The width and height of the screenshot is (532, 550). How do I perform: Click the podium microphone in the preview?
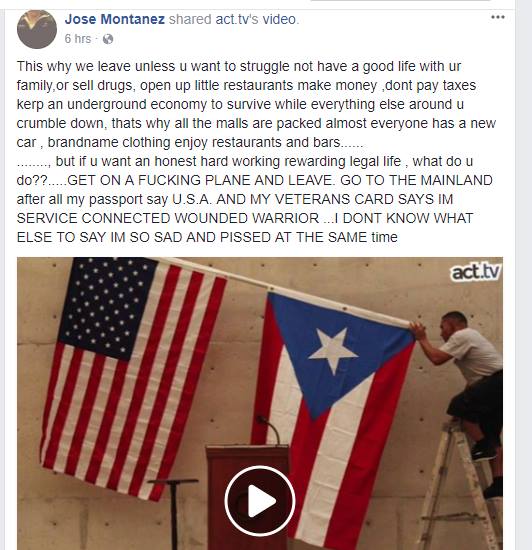pyautogui.click(x=269, y=430)
